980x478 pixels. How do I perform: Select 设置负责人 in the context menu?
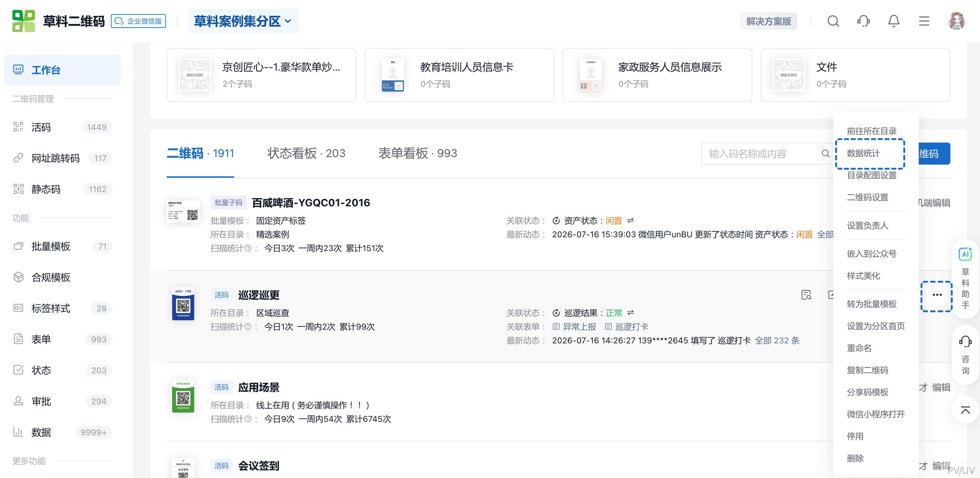point(867,226)
